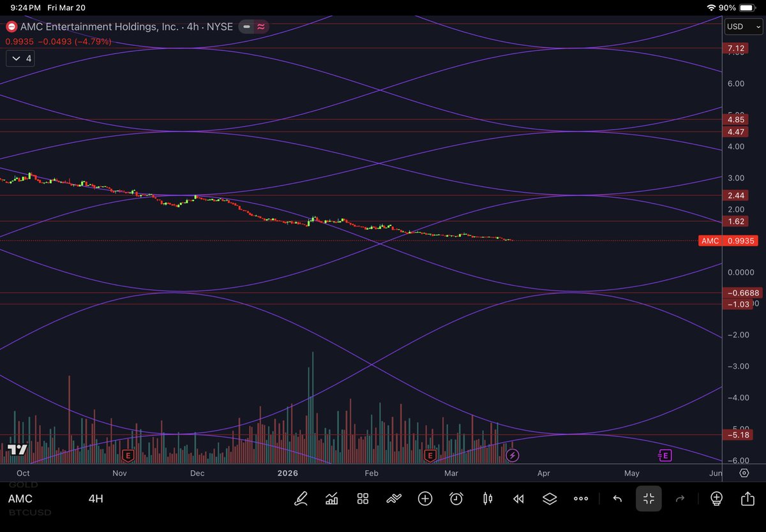766x532 pixels.
Task: Tap the -1.03 price level label
Action: tap(738, 304)
